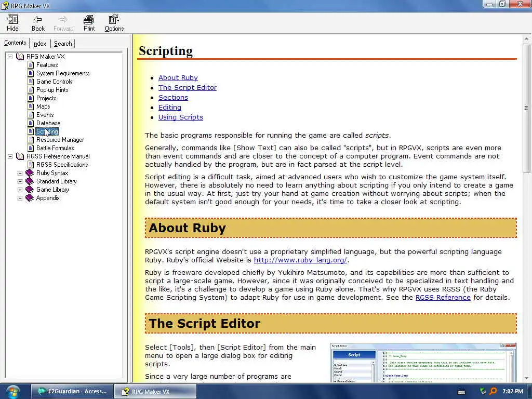Open the Battle Formulas topic
The width and height of the screenshot is (532, 399).
pyautogui.click(x=55, y=148)
